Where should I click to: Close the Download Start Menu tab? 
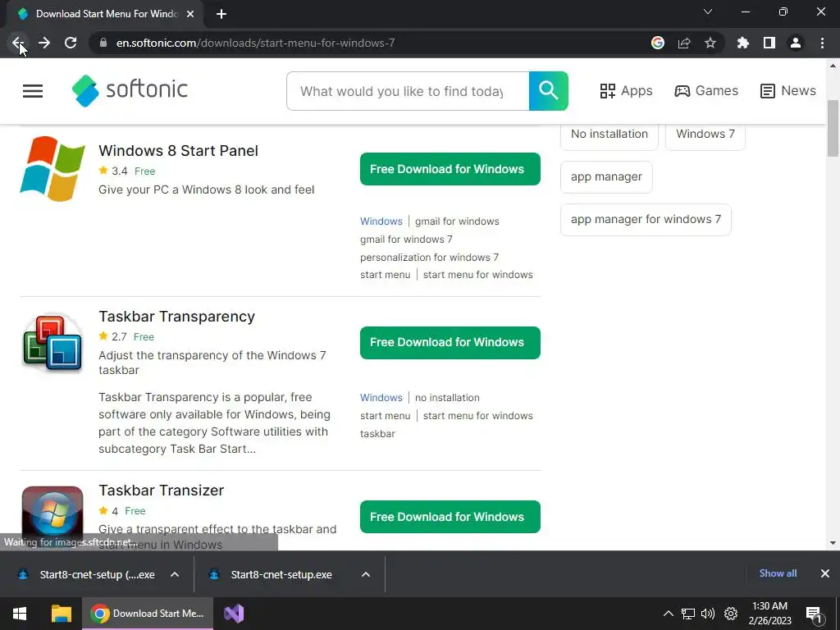click(190, 14)
